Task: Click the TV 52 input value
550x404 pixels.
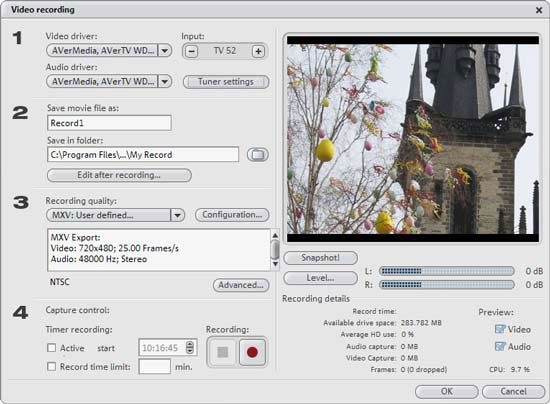Action: click(225, 51)
